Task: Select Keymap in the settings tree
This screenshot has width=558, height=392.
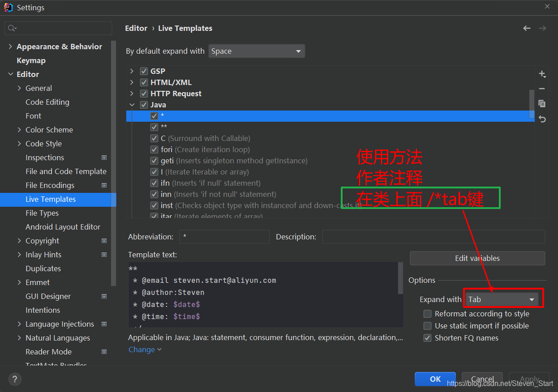Action: pos(31,60)
